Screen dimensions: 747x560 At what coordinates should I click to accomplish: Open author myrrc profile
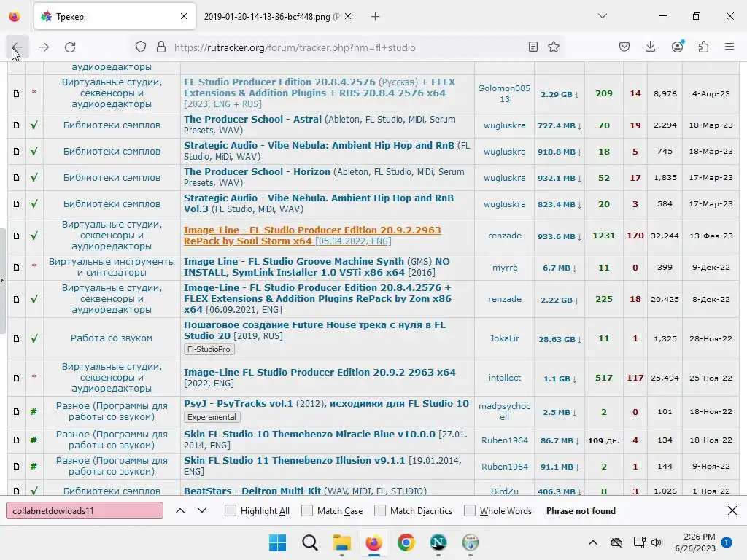(505, 268)
